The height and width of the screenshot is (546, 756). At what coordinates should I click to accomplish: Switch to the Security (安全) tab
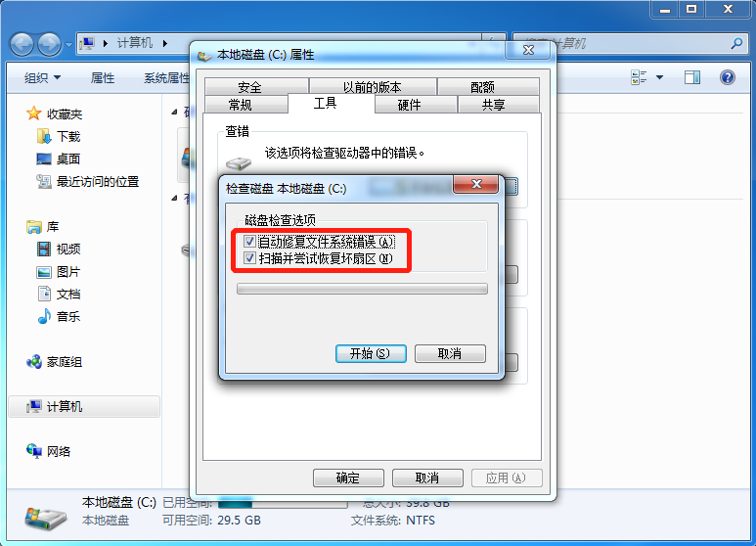tap(249, 87)
